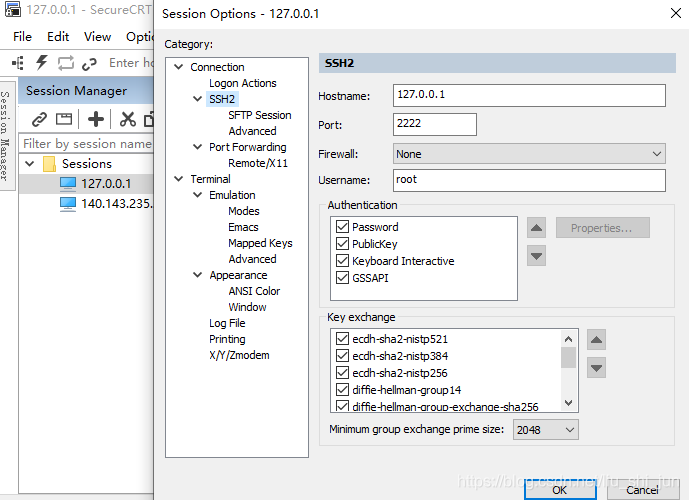Click the tab window icon in Session Manager

(64, 119)
